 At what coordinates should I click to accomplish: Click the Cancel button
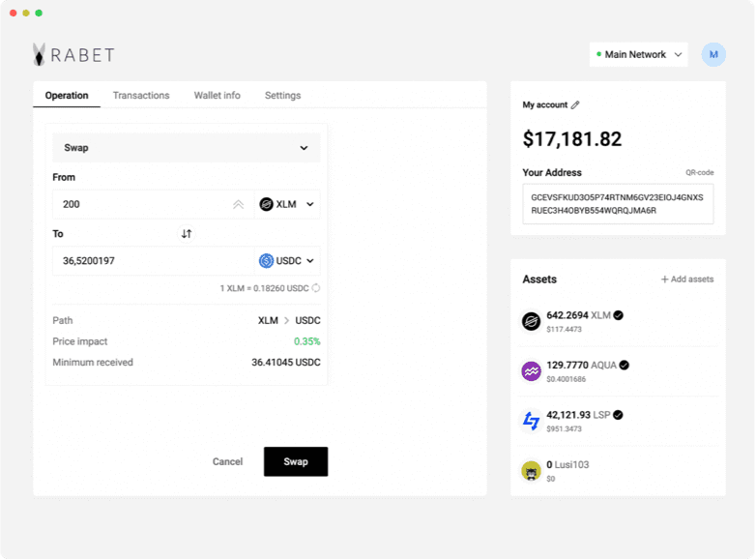(227, 461)
